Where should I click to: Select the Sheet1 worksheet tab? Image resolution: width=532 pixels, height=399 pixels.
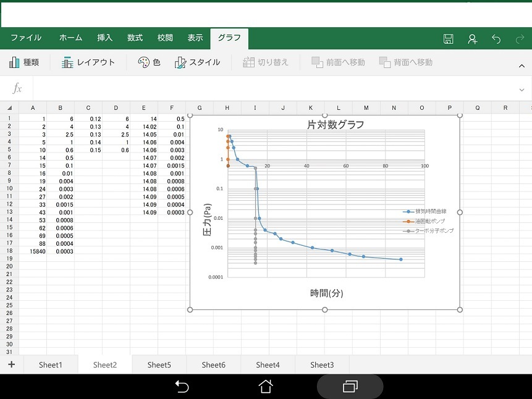[51, 365]
